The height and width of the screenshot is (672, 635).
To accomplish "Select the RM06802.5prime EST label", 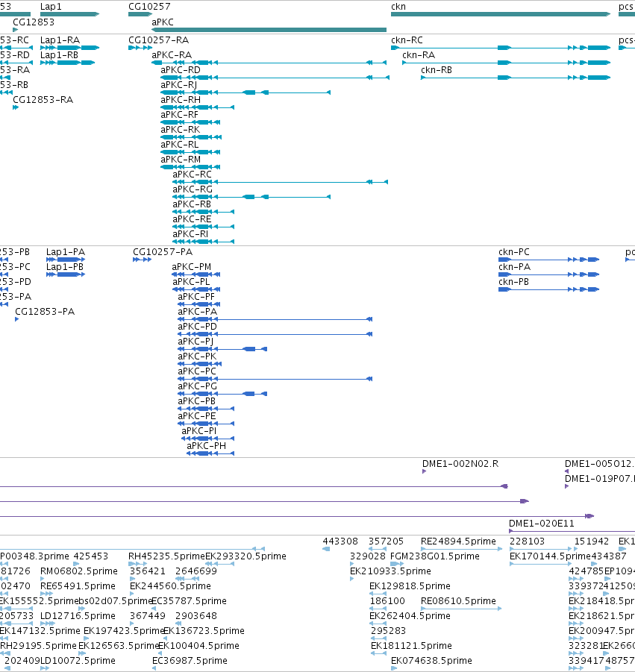I will tap(79, 571).
